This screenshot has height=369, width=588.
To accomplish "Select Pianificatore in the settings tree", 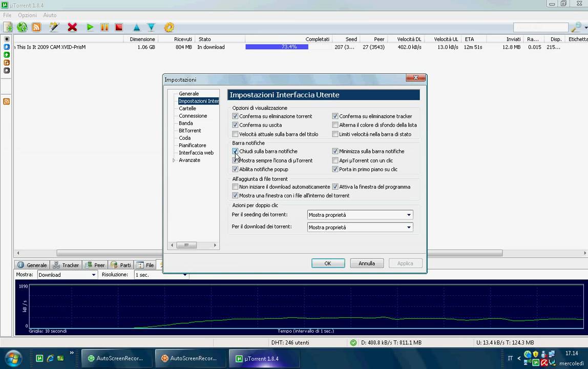I will [x=193, y=145].
